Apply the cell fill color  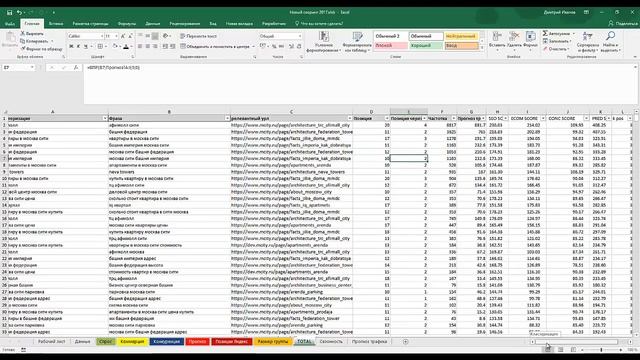115,47
